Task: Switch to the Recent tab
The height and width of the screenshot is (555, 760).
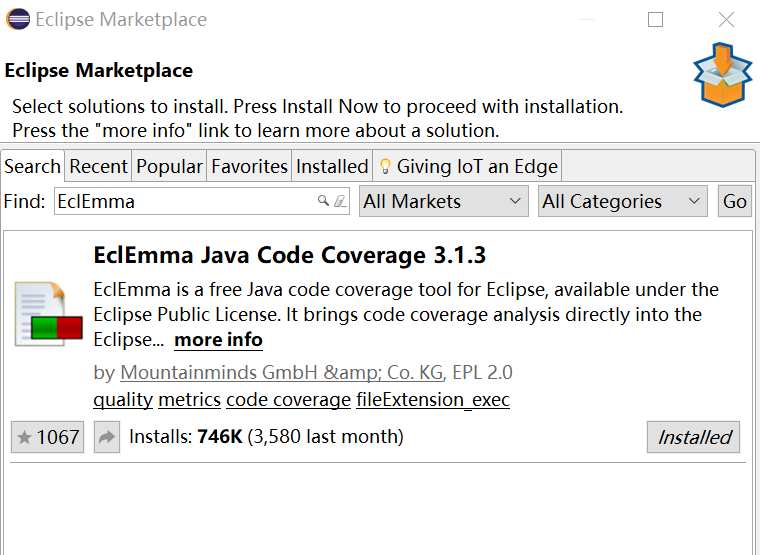Action: 98,166
